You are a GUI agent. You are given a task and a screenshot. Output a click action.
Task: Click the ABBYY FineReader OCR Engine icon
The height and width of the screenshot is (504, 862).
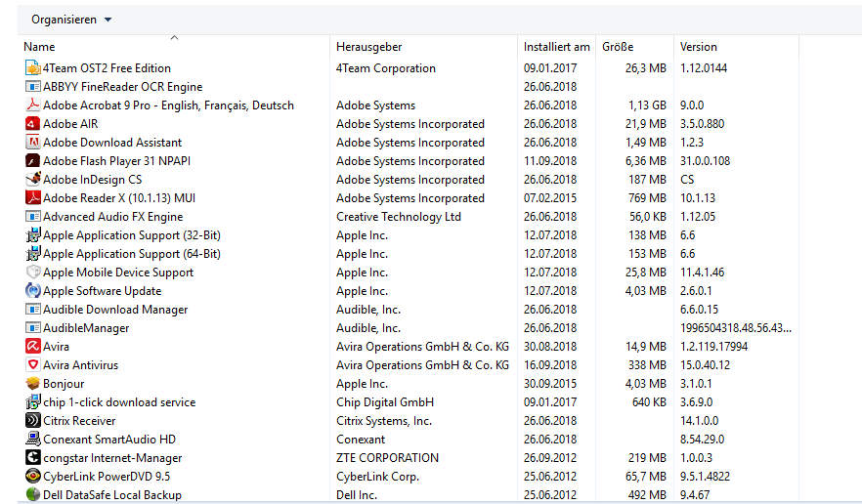pos(33,87)
